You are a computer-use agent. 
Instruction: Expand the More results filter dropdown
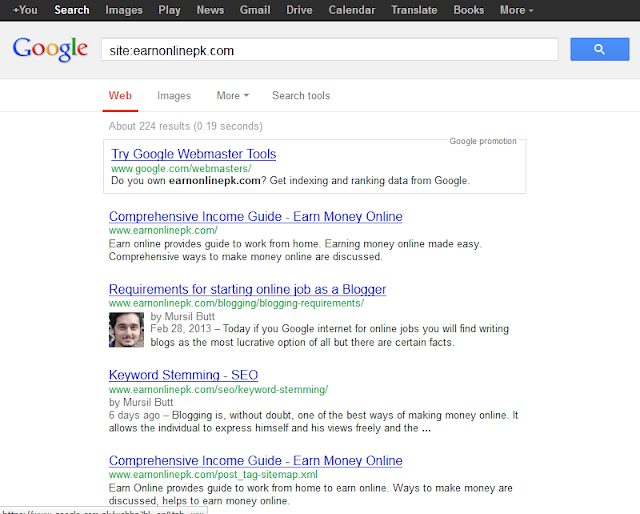(x=232, y=96)
